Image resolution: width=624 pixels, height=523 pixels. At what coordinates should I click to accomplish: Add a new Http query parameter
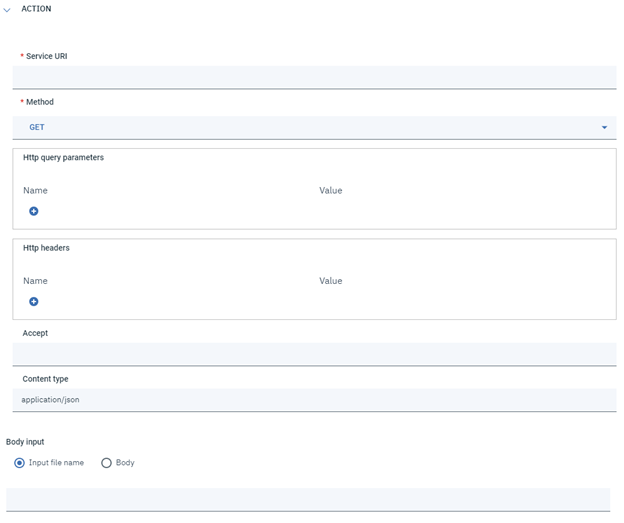click(33, 211)
